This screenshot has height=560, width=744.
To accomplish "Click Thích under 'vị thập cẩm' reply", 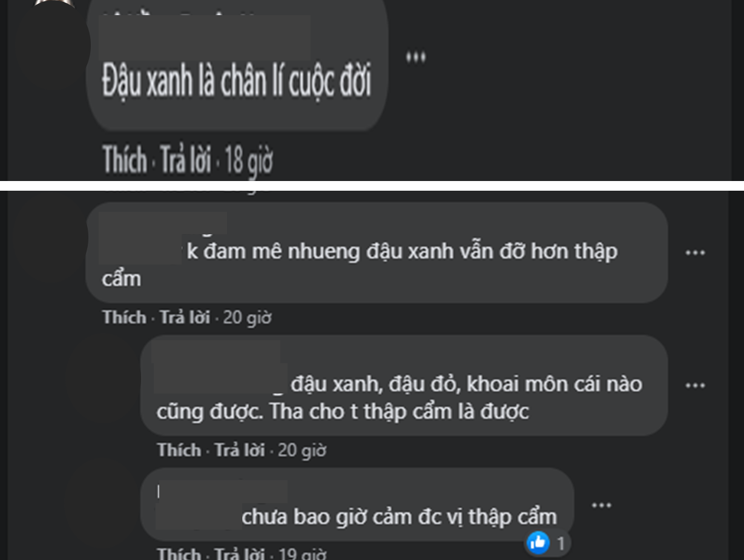I will [179, 553].
